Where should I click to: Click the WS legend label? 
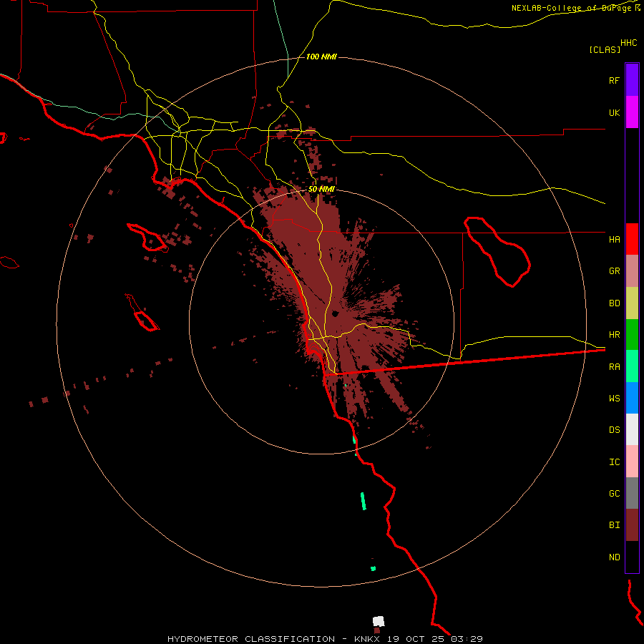[614, 399]
